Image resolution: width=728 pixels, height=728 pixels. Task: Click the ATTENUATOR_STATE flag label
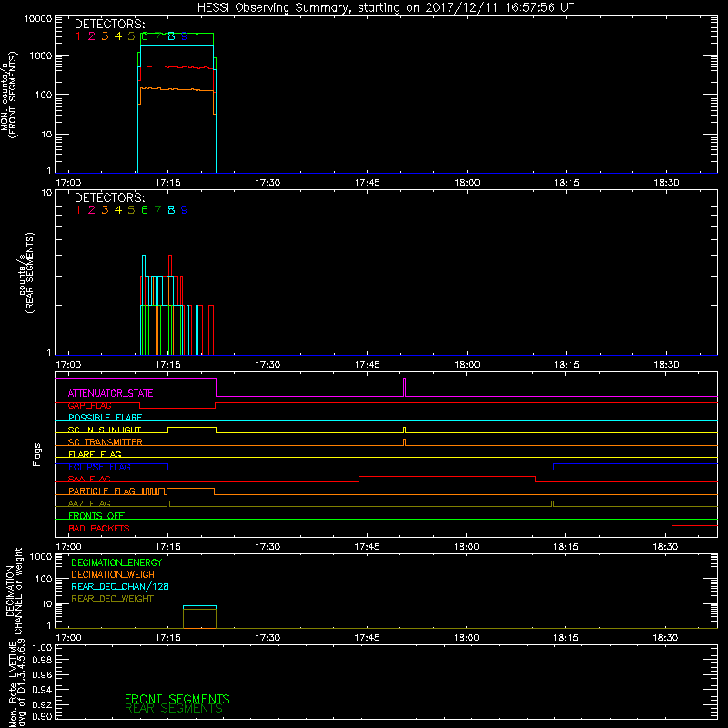(x=110, y=393)
